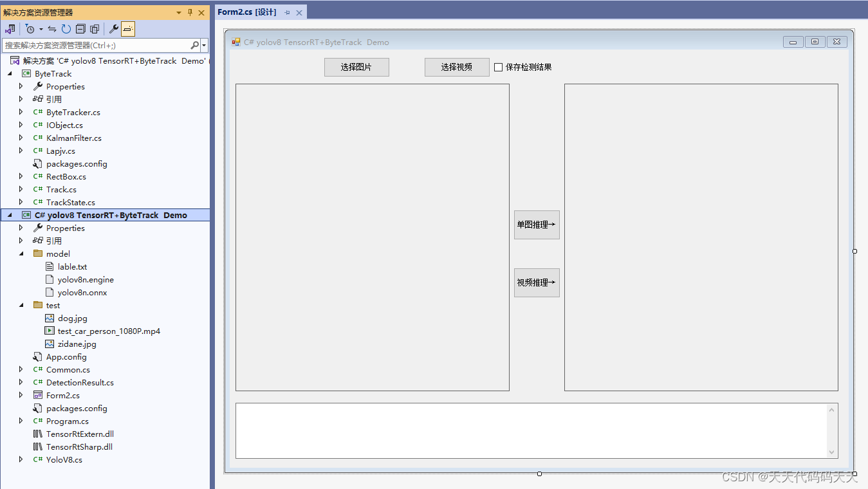Click the 选择图片 button in the form
This screenshot has height=489, width=868.
tap(356, 66)
